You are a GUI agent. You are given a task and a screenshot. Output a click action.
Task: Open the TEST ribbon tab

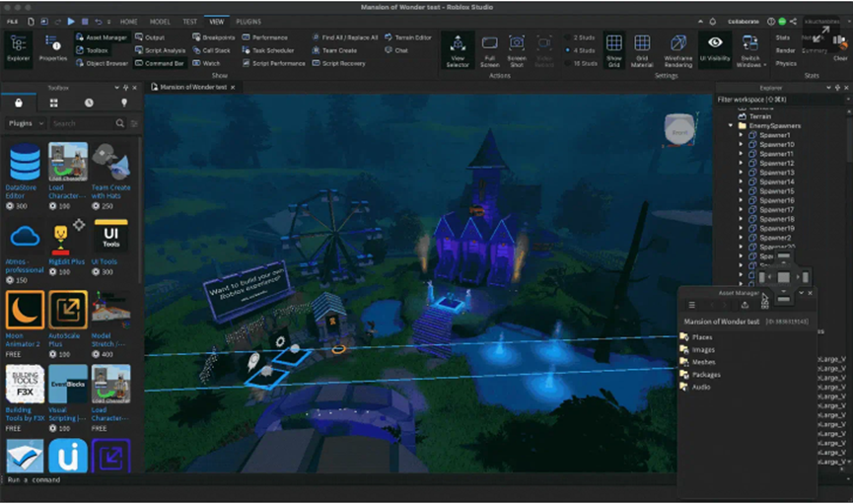pos(190,22)
